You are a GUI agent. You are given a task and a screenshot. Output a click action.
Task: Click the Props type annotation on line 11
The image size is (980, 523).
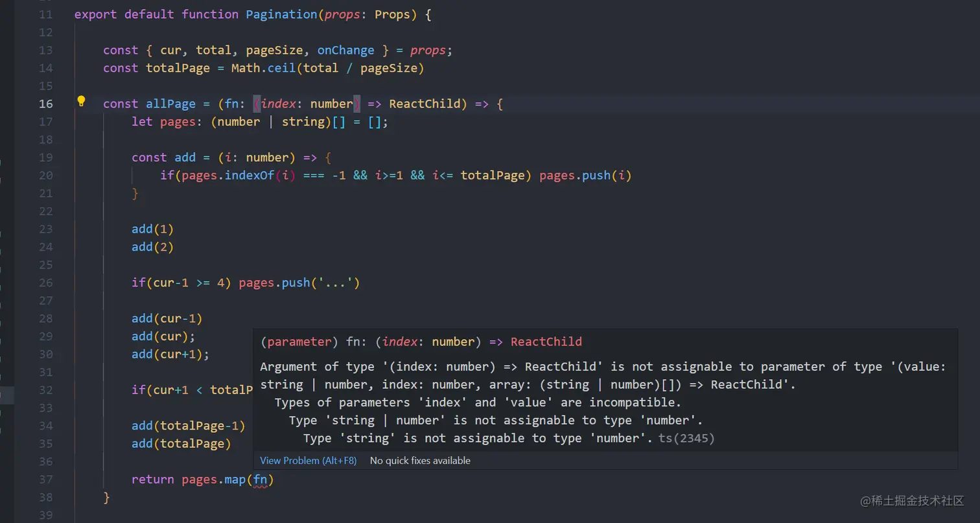(x=393, y=14)
